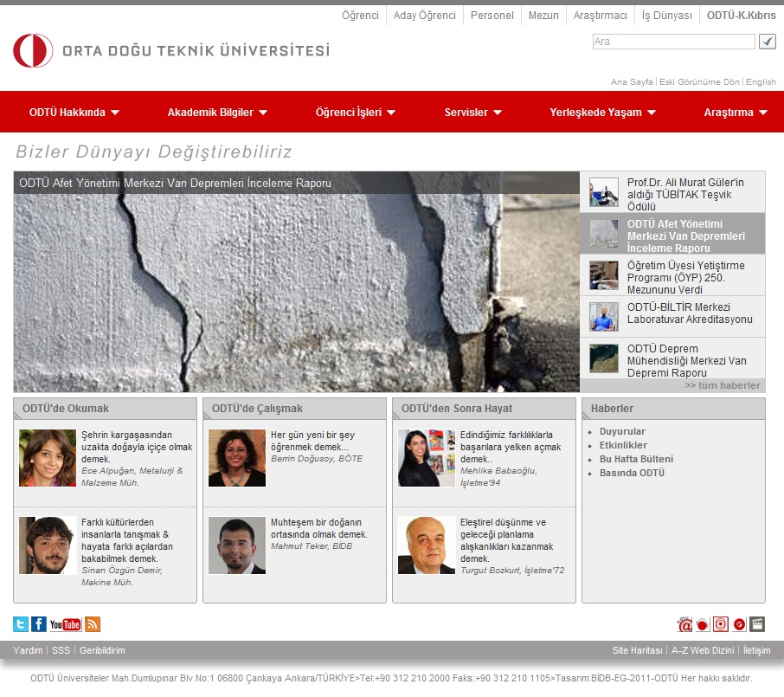784x697 pixels.
Task: Open the RSS feed icon
Action: pos(93,624)
